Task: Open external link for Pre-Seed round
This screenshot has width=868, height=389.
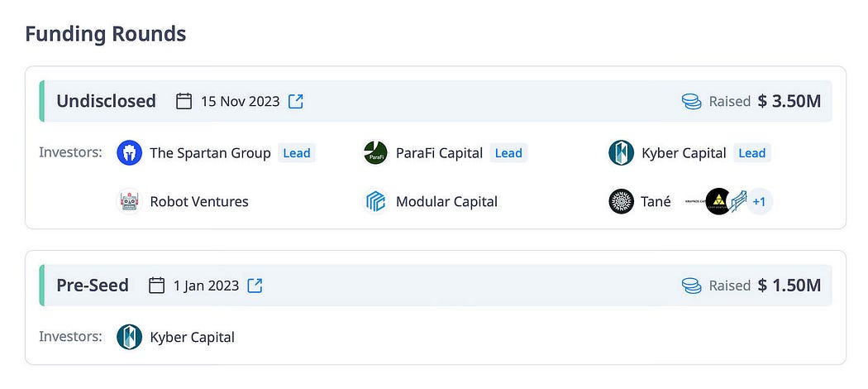Action: coord(255,286)
